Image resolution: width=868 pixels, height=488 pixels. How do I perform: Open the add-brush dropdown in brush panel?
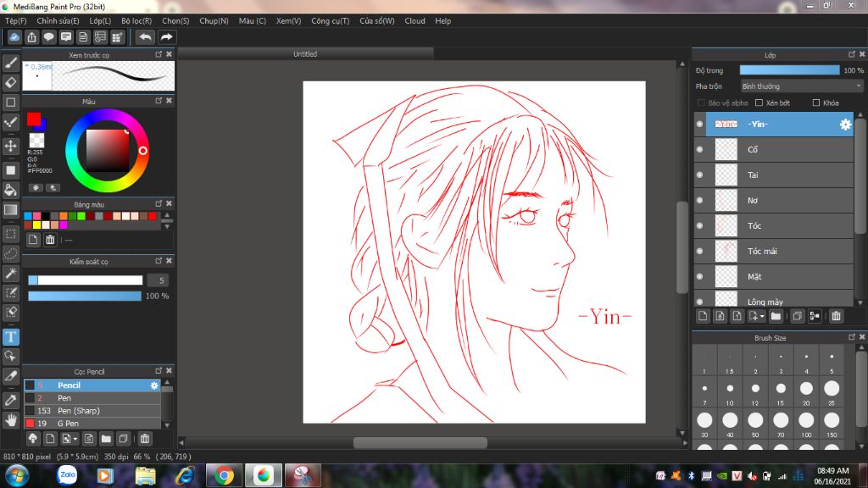(x=70, y=439)
